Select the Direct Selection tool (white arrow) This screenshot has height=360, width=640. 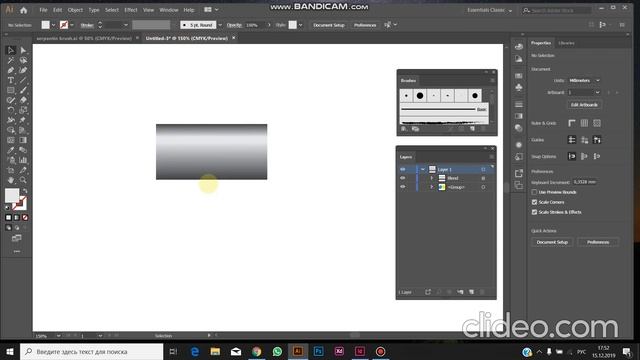pos(23,50)
